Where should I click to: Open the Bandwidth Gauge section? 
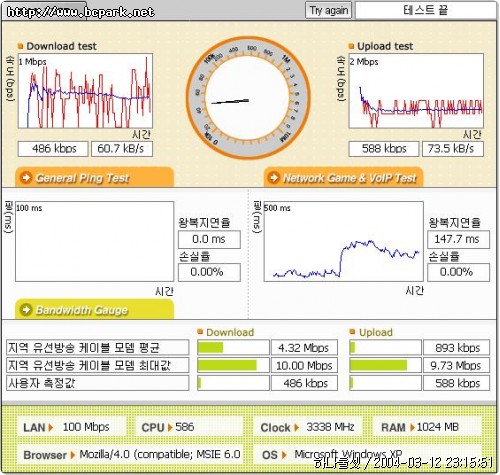click(94, 309)
